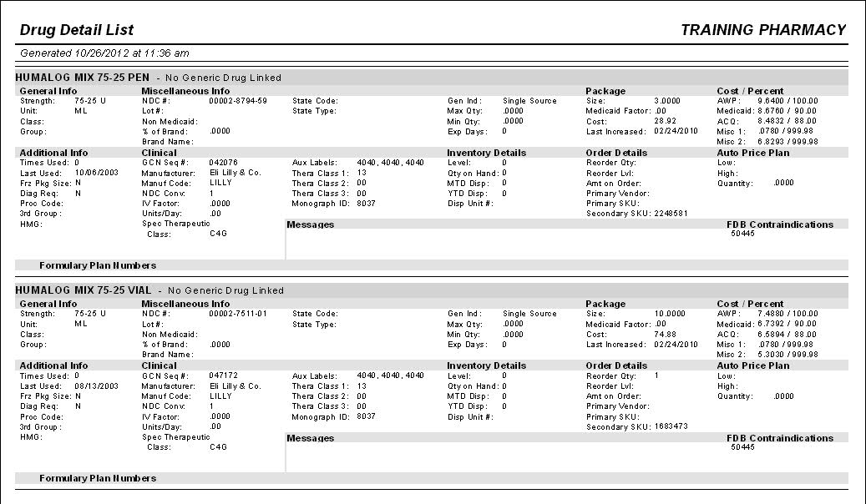Viewport: 866px width, 504px height.
Task: Click Secondary SKU value 2248581
Action: coord(671,214)
